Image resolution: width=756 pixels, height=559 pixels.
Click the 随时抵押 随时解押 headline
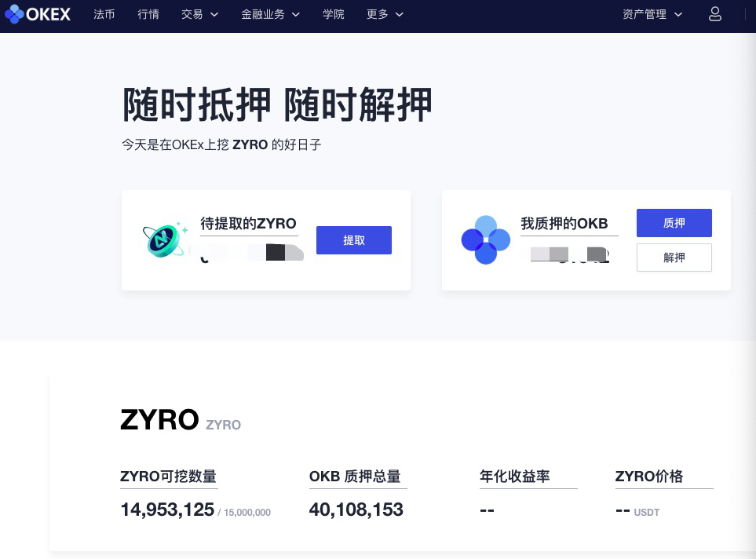[277, 104]
